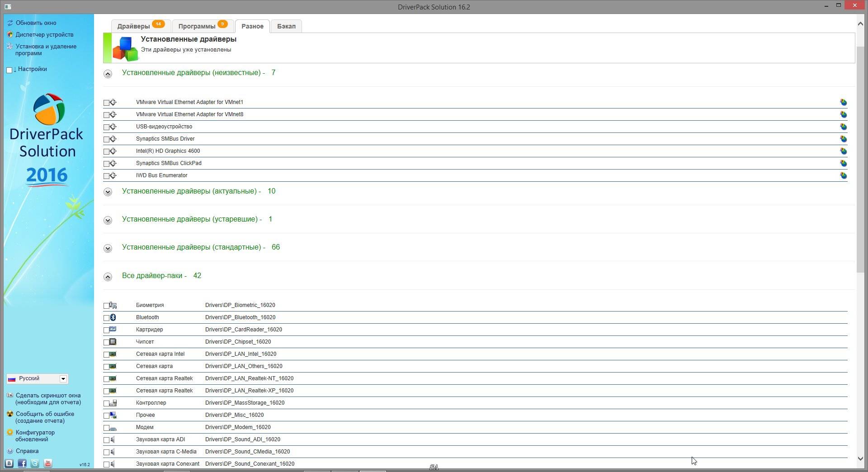Check the IWD Bus Enumerator checkbox

click(x=106, y=176)
